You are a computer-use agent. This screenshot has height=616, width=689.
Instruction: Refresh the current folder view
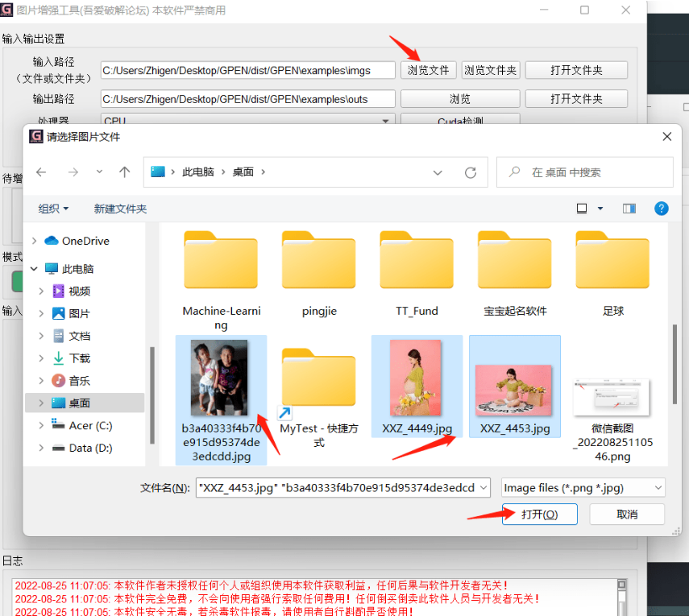[x=471, y=172]
